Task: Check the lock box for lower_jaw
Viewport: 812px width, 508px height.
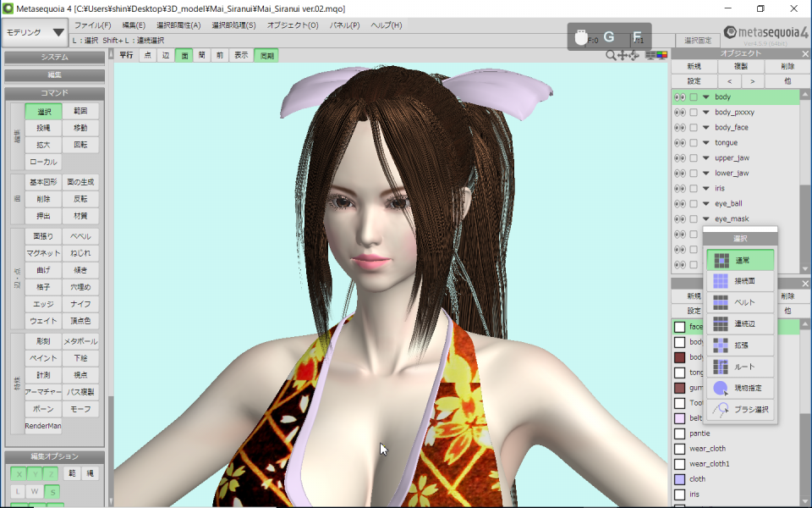Action: click(694, 173)
